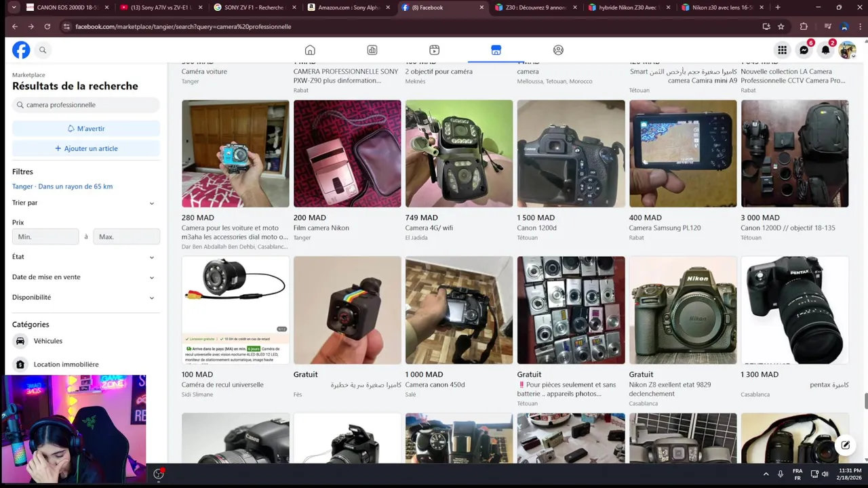
Task: Open the Pentax camera photo thumbnail
Action: [795, 310]
